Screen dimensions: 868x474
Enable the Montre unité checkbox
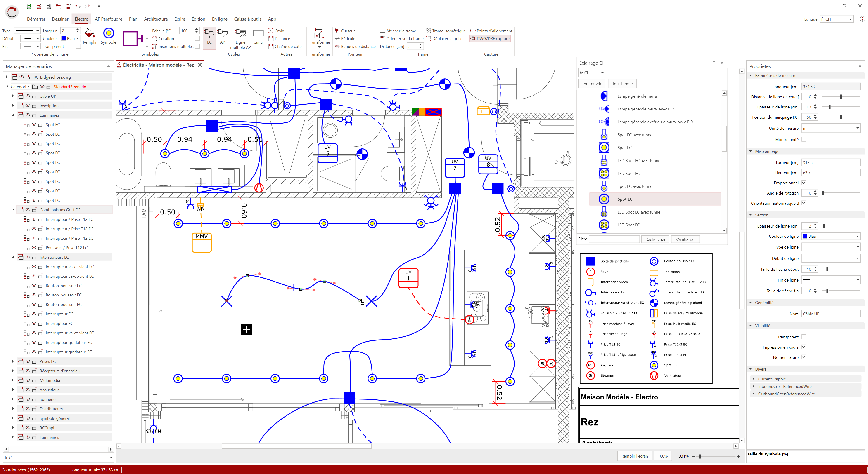[804, 139]
